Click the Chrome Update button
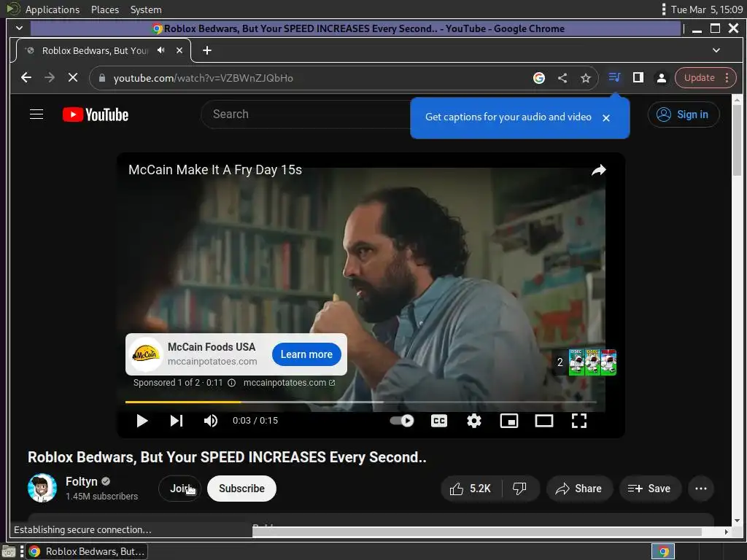This screenshot has height=560, width=747. click(x=700, y=77)
